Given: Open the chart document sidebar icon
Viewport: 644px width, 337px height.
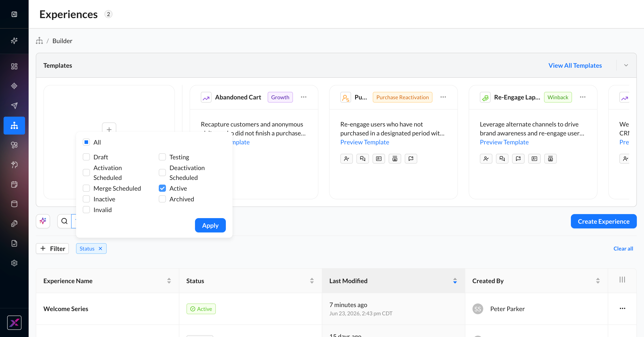Looking at the screenshot, I should point(14,243).
